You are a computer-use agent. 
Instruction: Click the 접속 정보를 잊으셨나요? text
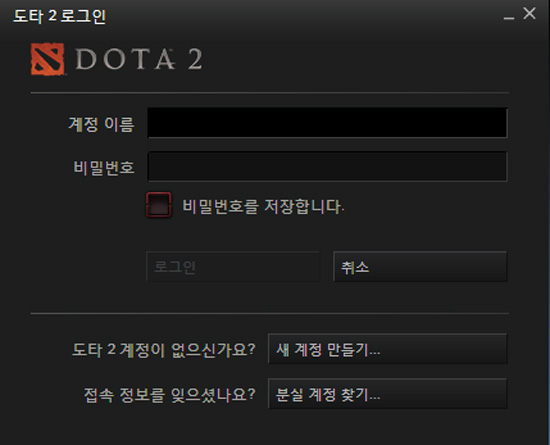click(x=169, y=395)
